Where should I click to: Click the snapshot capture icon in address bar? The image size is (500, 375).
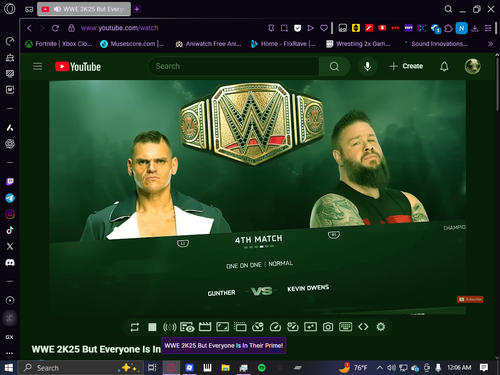click(284, 28)
